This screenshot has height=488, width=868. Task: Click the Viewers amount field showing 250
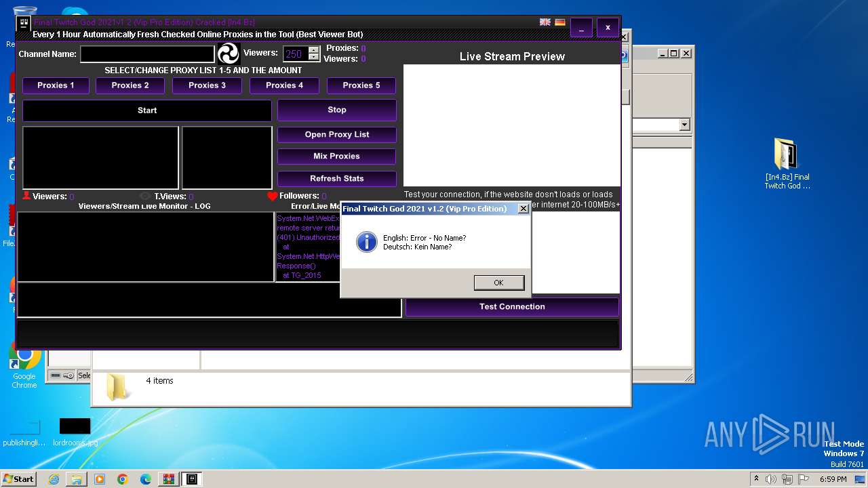click(x=296, y=54)
